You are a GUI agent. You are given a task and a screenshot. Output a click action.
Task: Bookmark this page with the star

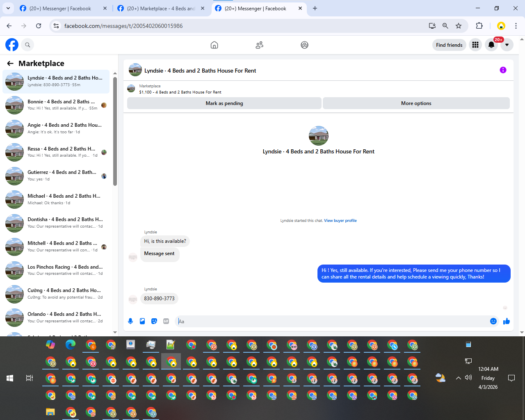[x=459, y=26]
